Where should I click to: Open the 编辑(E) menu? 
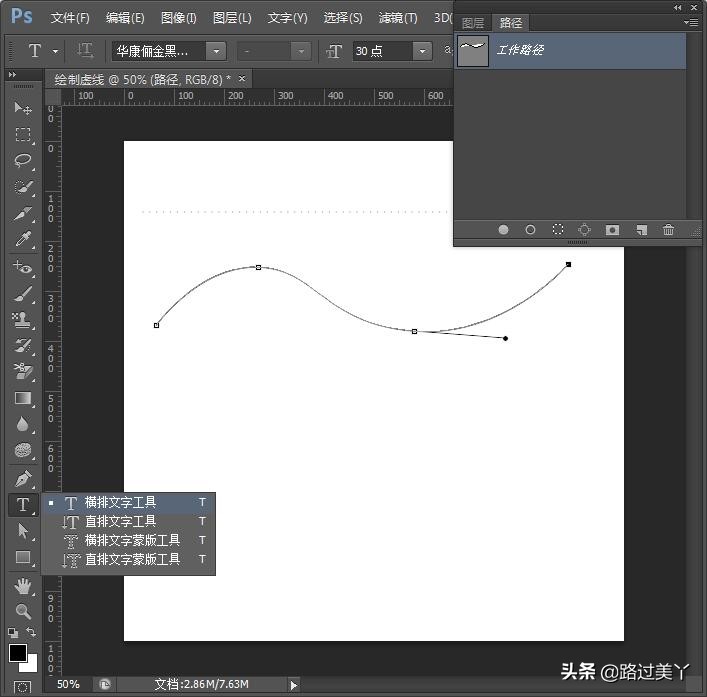125,18
